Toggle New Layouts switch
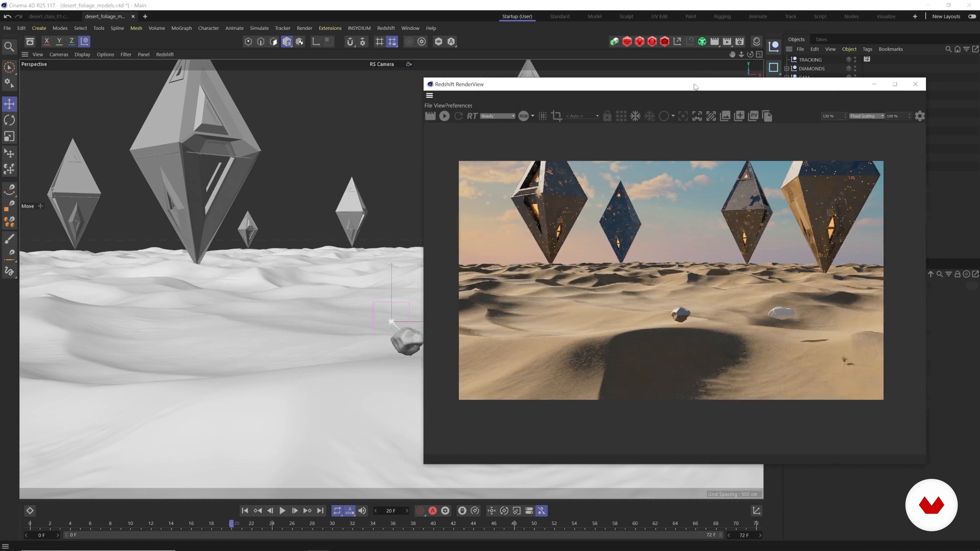Viewport: 980px width, 551px height. (972, 16)
